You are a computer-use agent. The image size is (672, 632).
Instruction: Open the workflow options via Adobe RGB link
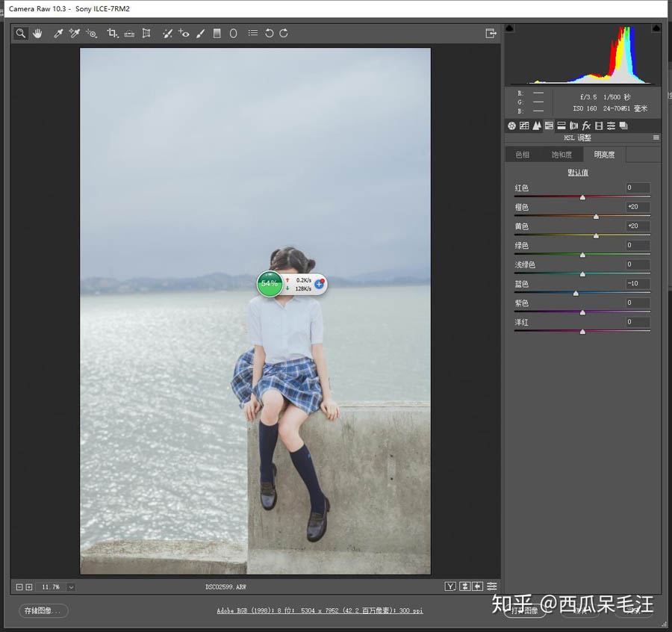[321, 610]
